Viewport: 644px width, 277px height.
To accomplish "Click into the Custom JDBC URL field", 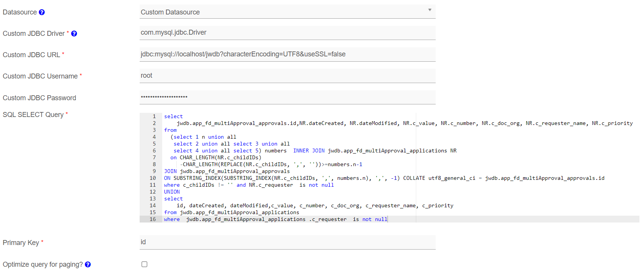I will click(287, 54).
